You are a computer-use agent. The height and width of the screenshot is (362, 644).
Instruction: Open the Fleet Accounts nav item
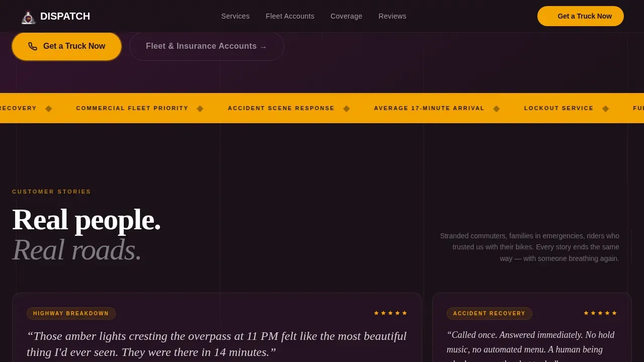coord(290,16)
